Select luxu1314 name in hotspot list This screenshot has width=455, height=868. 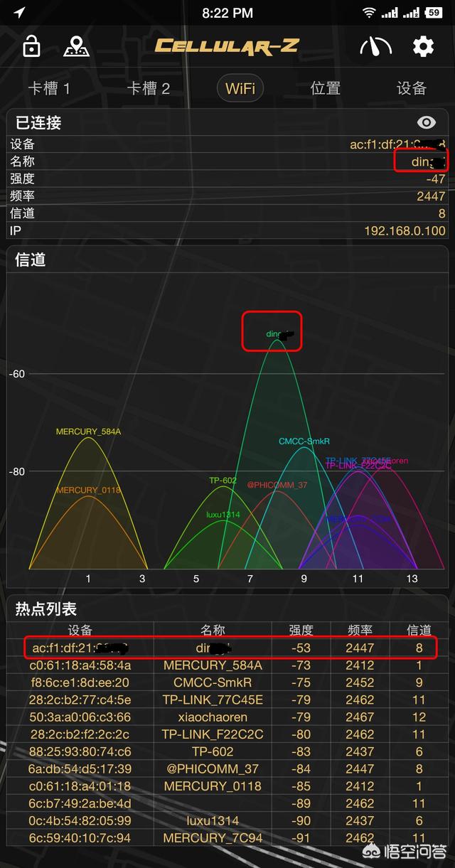(x=213, y=820)
